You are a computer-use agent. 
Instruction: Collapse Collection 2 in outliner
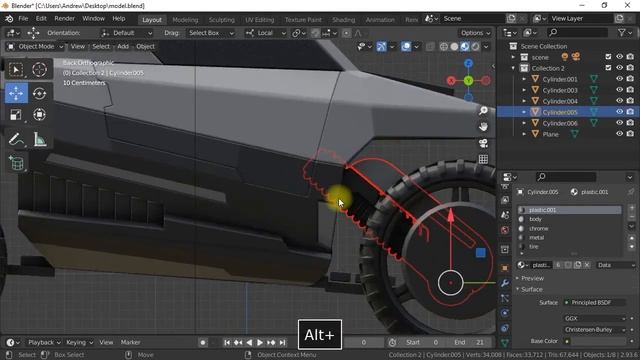[513, 68]
